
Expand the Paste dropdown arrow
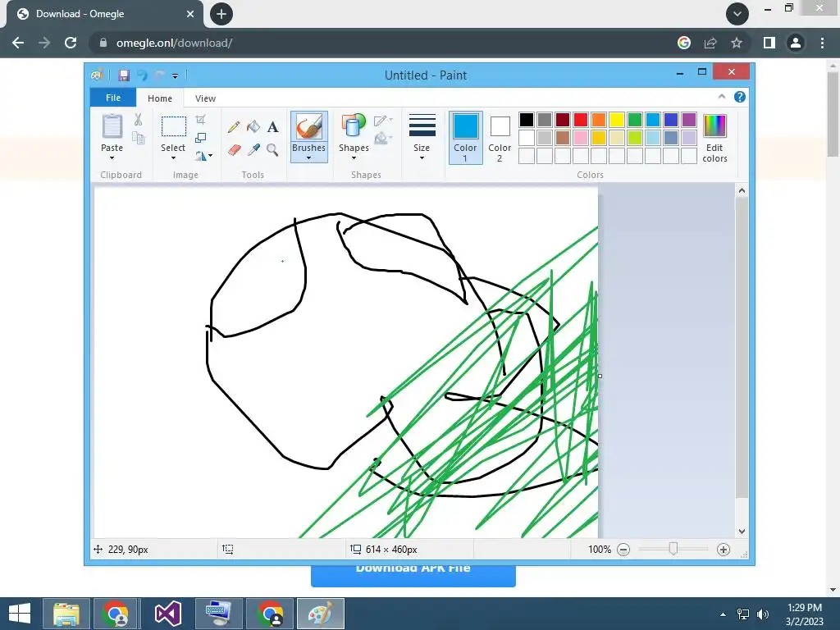(x=112, y=158)
